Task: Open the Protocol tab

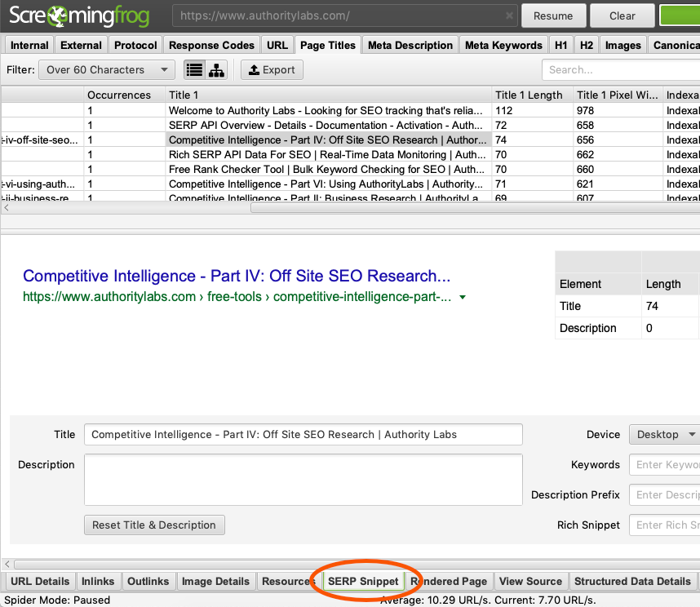Action: [x=135, y=45]
